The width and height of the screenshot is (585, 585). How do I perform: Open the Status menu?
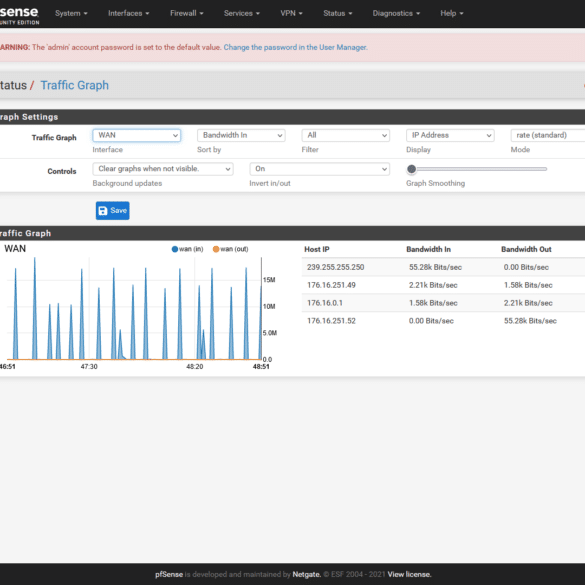[338, 13]
